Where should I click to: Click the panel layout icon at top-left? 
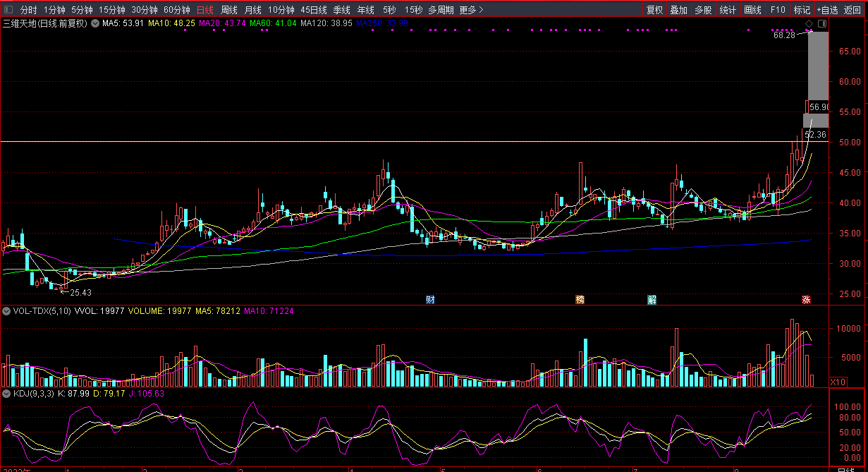[x=8, y=10]
